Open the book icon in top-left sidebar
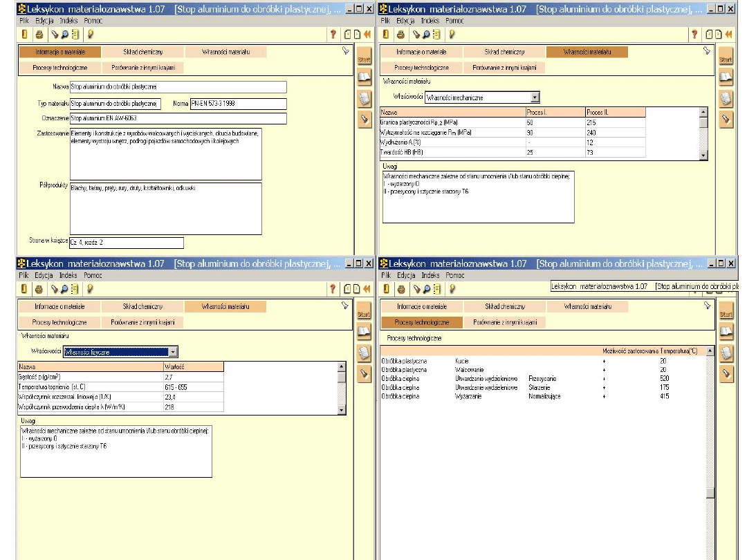747x560 pixels. pyautogui.click(x=364, y=77)
